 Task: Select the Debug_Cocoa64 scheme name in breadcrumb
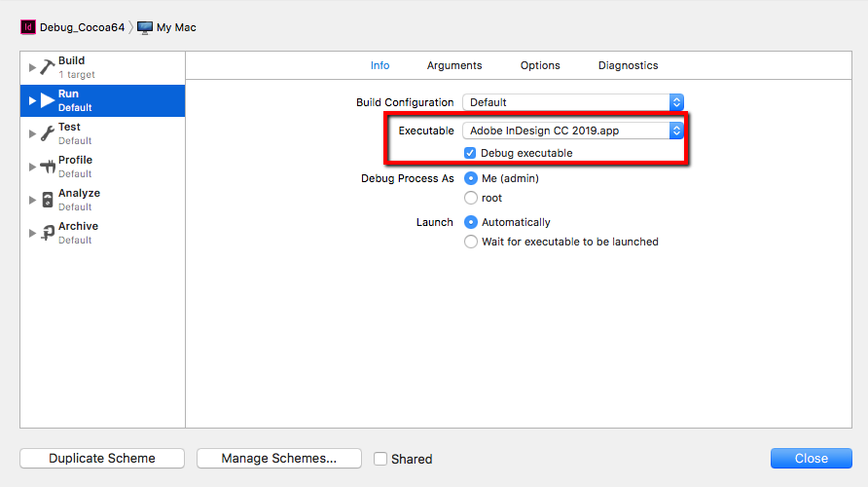[x=82, y=27]
